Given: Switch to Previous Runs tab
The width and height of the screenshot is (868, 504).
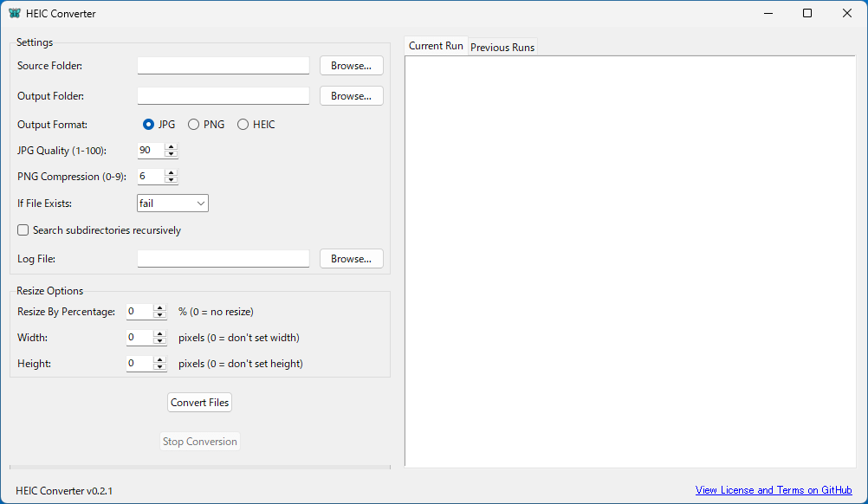Looking at the screenshot, I should point(502,48).
